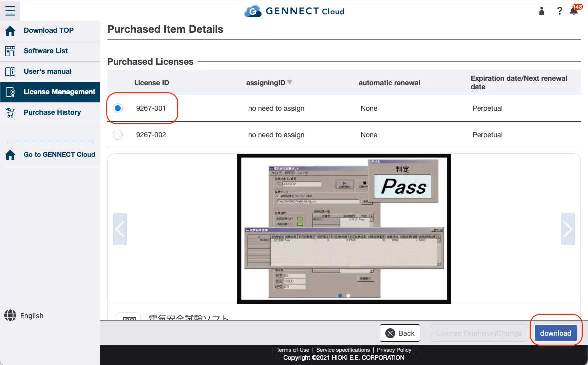
Task: Click the GENNECT Cloud logo
Action: point(295,11)
